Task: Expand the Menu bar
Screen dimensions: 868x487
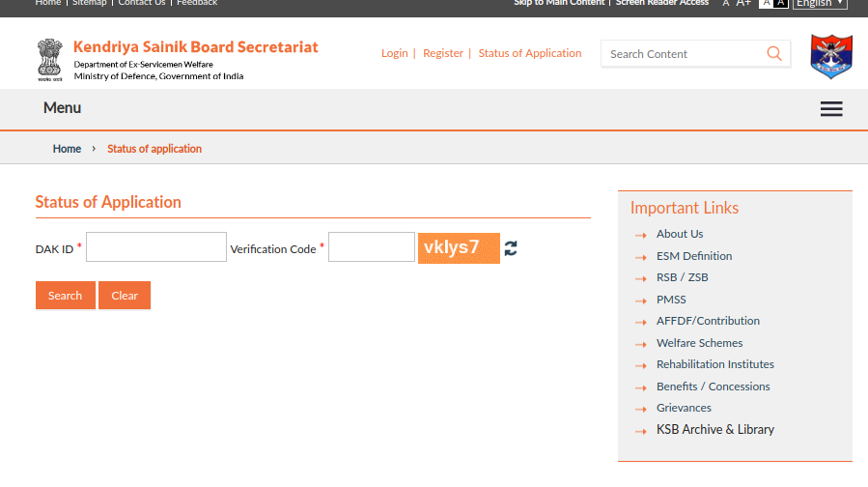Action: pos(62,108)
